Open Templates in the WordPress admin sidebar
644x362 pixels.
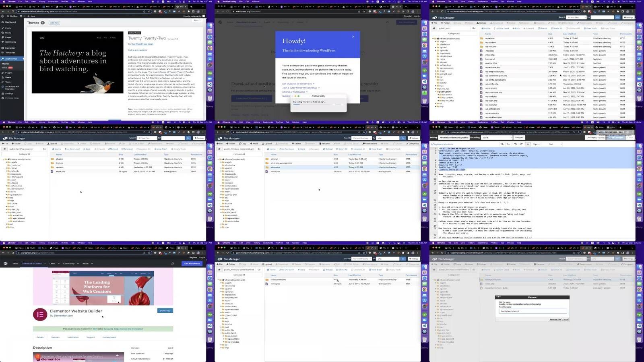tap(10, 52)
